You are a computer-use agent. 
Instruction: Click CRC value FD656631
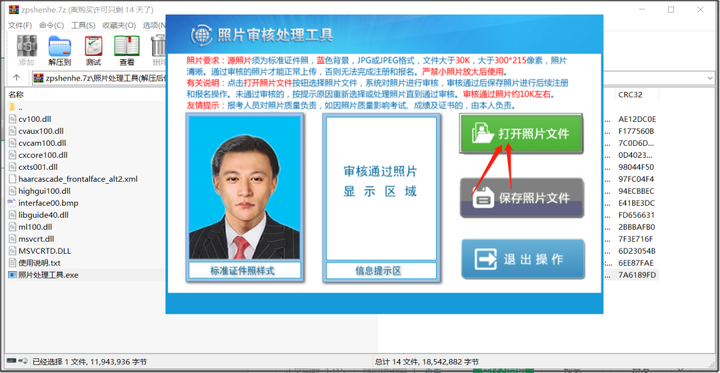[636, 215]
